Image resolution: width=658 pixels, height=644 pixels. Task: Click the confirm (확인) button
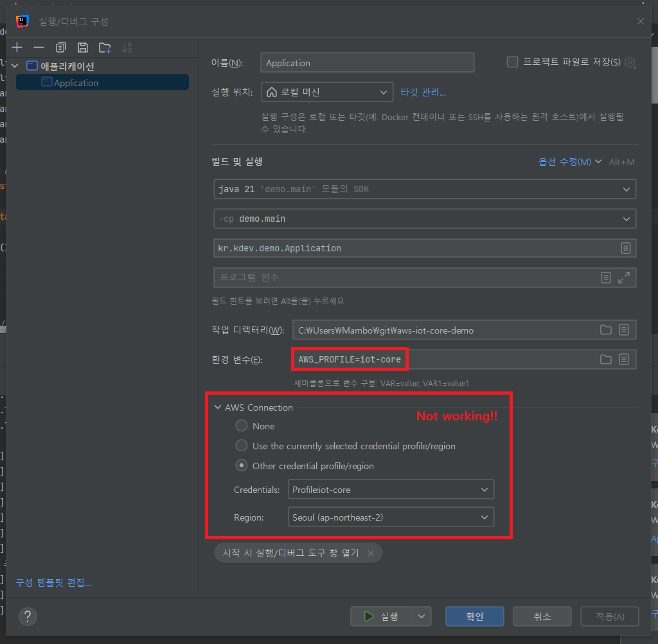point(474,617)
